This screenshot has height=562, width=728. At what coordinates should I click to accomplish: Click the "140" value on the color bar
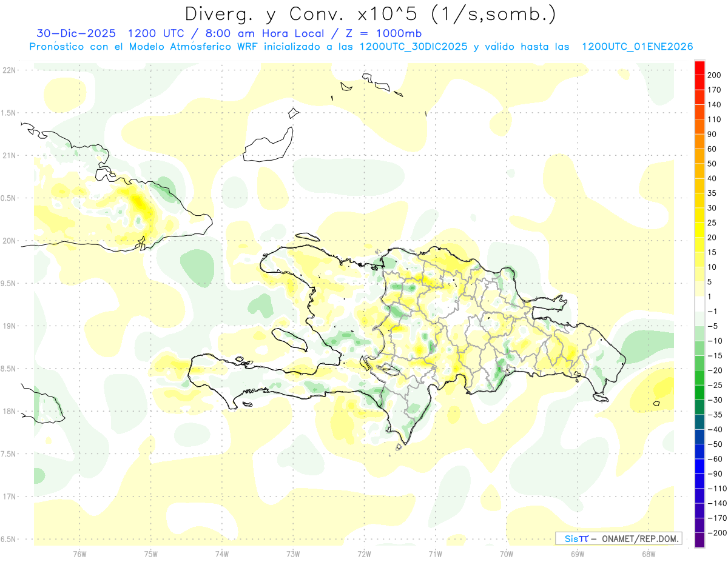tap(715, 105)
